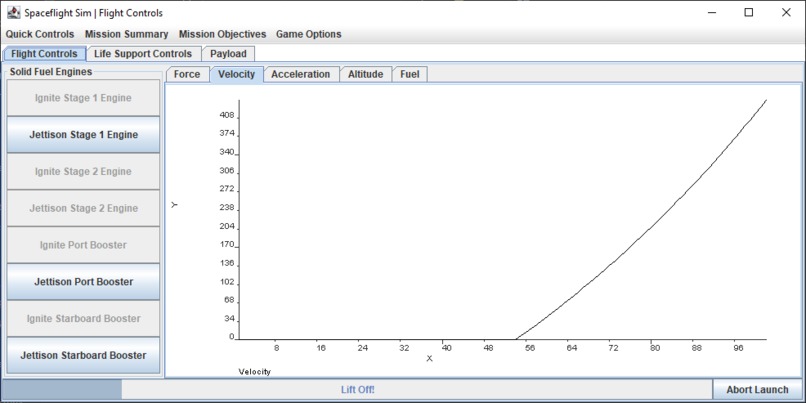Screen dimensions: 806x403
Task: Show the Fuel graph tab
Action: (410, 74)
